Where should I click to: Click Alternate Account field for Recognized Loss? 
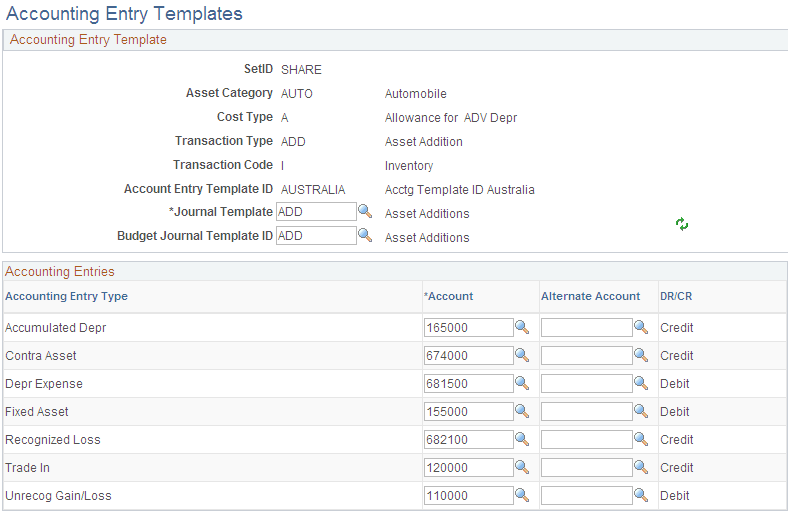coord(586,440)
